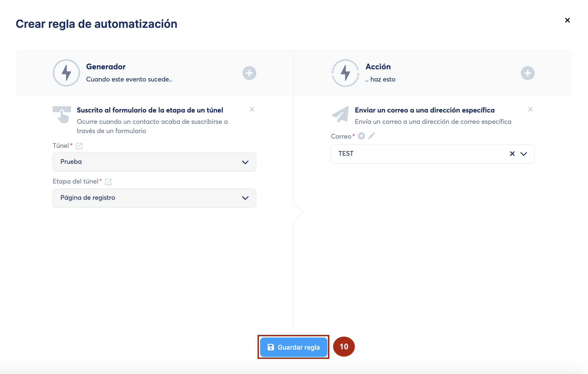
Task: Remove the send email action
Action: (x=530, y=109)
